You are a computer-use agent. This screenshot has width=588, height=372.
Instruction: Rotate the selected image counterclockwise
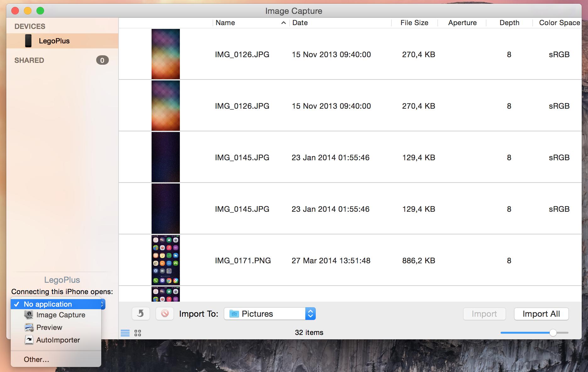coord(141,314)
